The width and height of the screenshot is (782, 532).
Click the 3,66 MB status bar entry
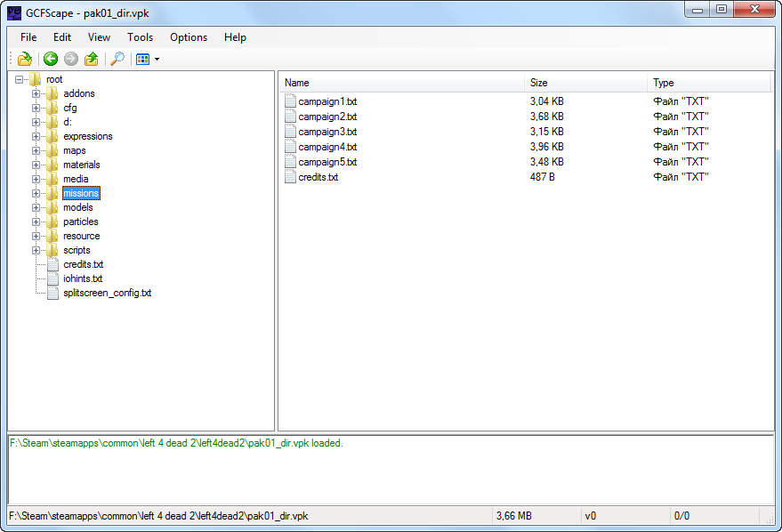tap(513, 516)
